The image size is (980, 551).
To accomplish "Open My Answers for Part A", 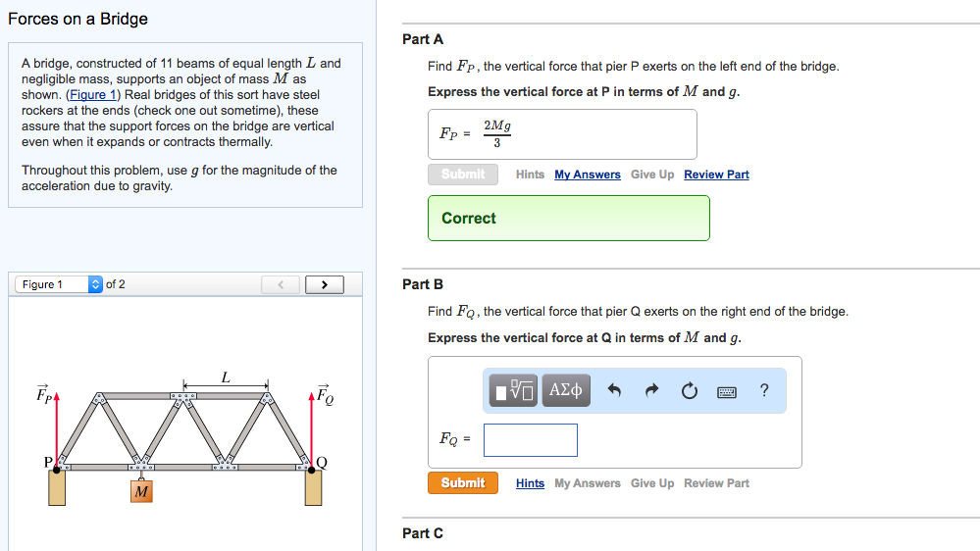I will point(587,175).
